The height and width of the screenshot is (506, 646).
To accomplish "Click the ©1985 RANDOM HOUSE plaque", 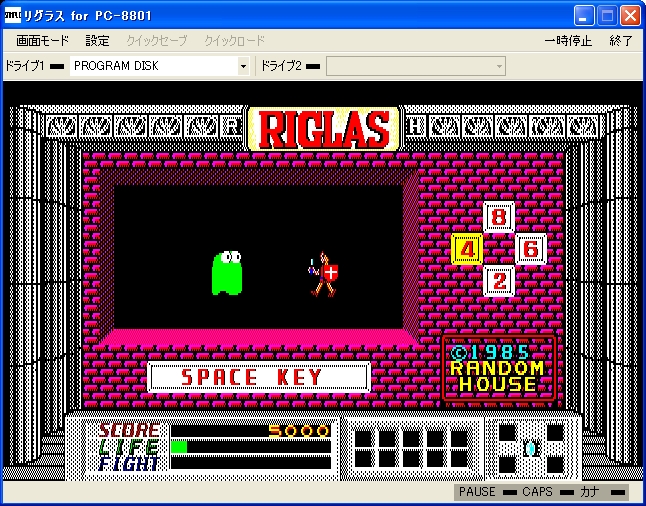I will (499, 368).
